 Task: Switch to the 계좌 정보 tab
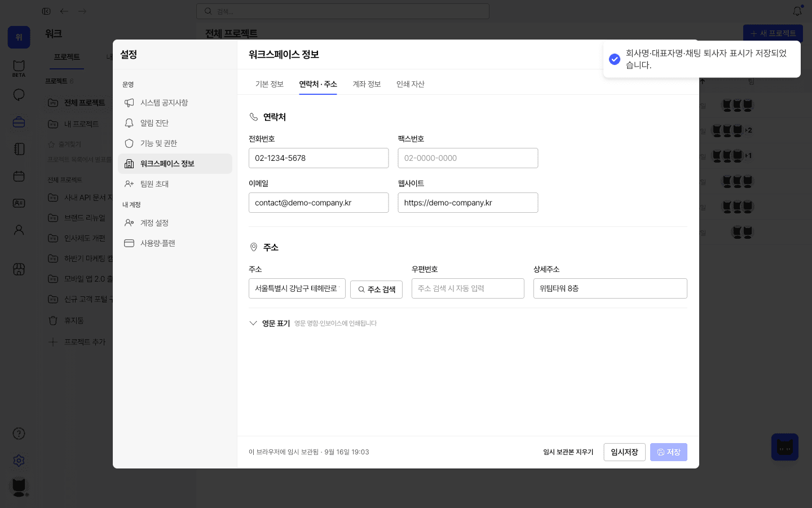[x=367, y=84]
